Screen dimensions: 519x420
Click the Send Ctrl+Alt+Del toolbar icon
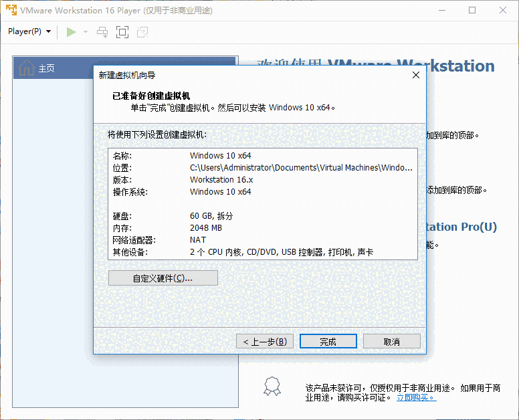pos(102,32)
